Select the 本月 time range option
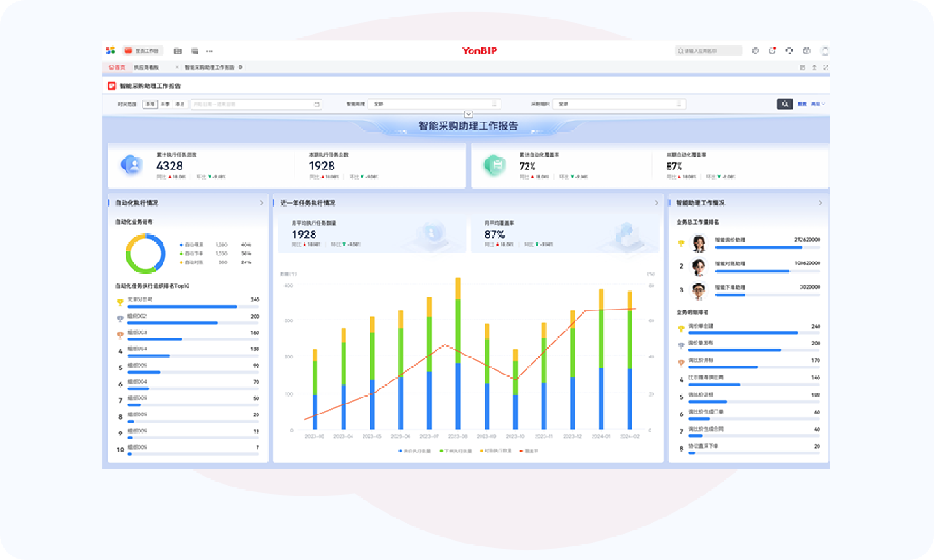 tap(180, 104)
